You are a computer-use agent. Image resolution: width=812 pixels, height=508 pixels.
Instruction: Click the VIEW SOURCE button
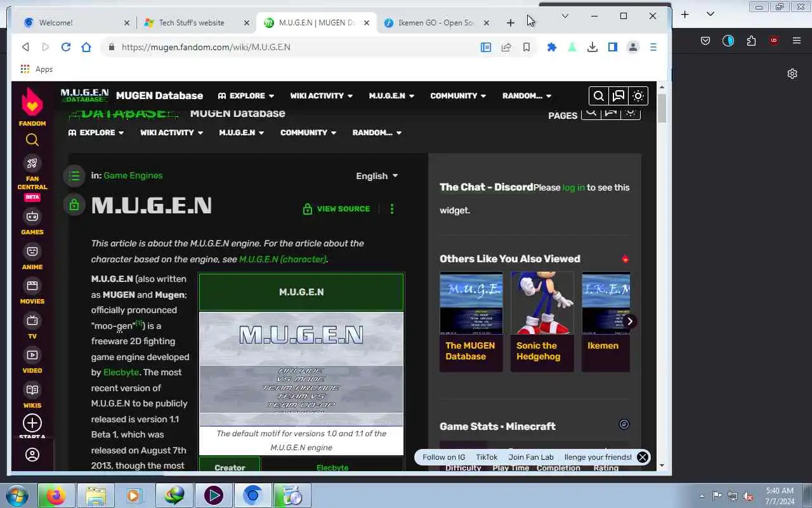336,209
